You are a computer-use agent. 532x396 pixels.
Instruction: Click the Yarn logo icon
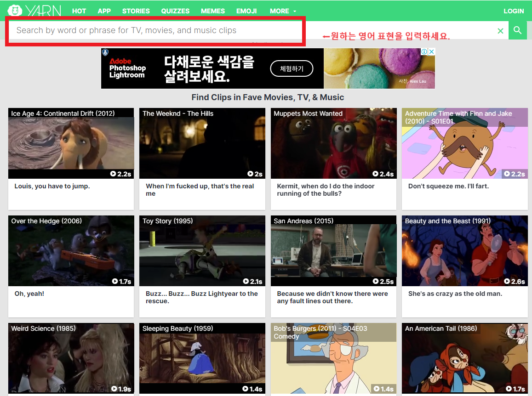[x=15, y=11]
